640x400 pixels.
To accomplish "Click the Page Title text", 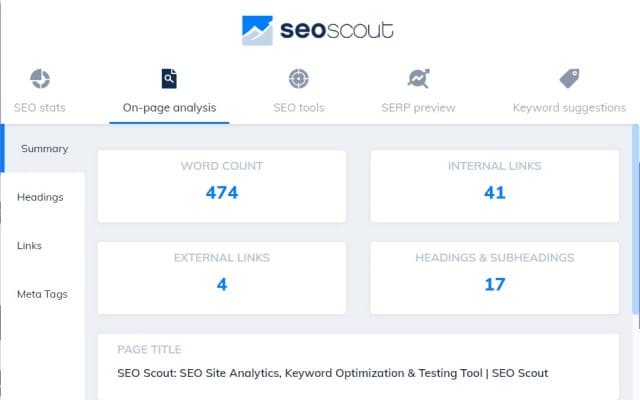I will 332,373.
